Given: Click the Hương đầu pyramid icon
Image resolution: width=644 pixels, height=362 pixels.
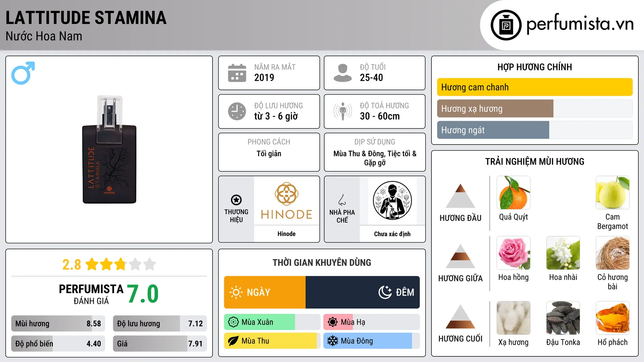Looking at the screenshot, I should pos(460,196).
